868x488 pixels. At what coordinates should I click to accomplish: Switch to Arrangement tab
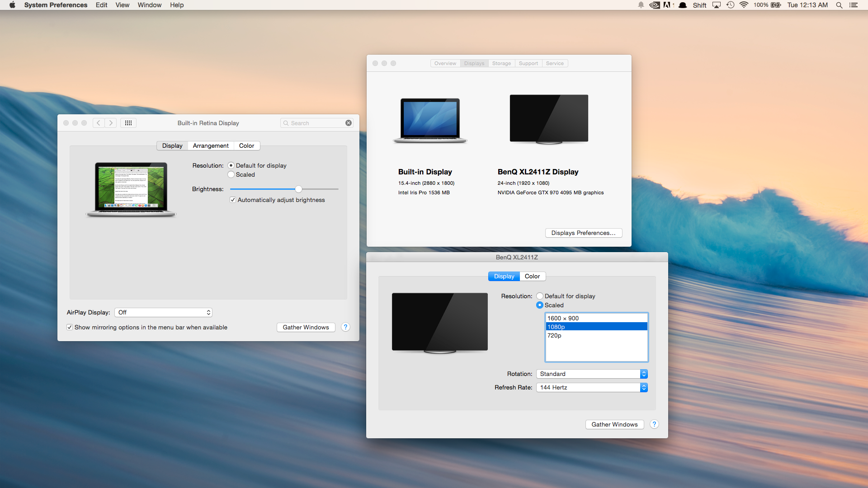[211, 145]
